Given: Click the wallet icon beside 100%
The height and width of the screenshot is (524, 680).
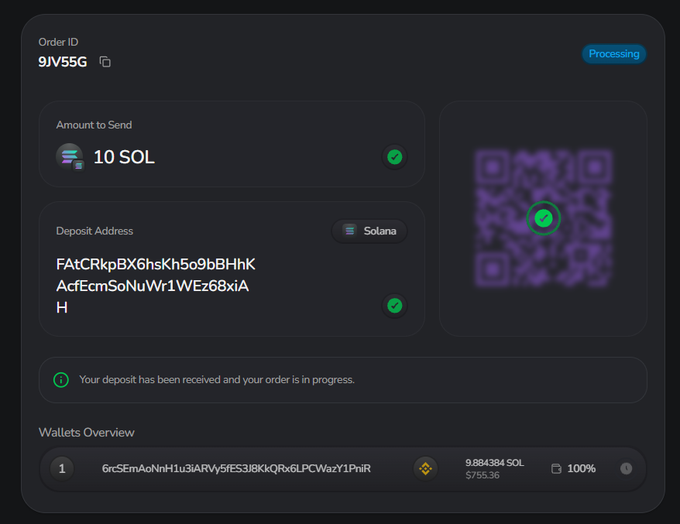Looking at the screenshot, I should click(x=556, y=468).
